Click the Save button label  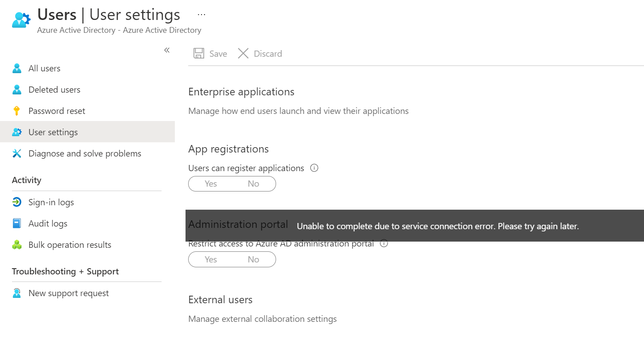(218, 54)
